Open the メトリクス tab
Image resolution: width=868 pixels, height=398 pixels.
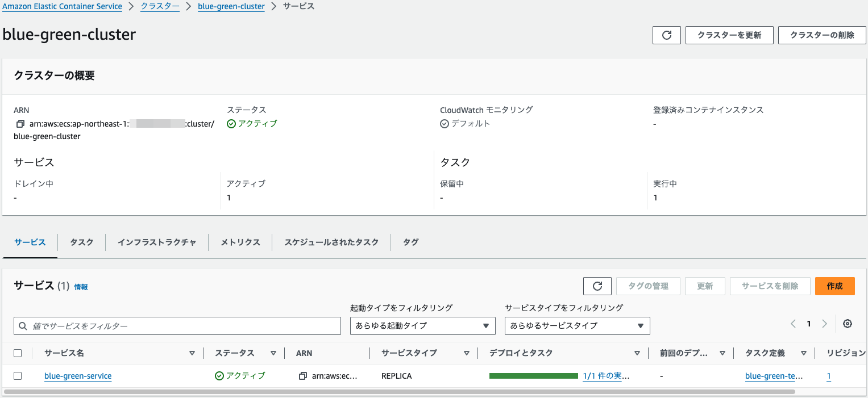click(239, 242)
